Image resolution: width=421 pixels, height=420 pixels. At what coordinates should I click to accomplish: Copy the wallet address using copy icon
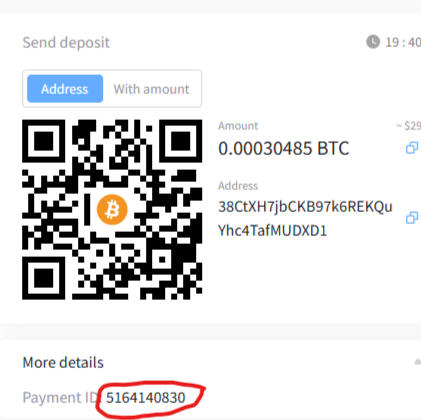click(412, 218)
